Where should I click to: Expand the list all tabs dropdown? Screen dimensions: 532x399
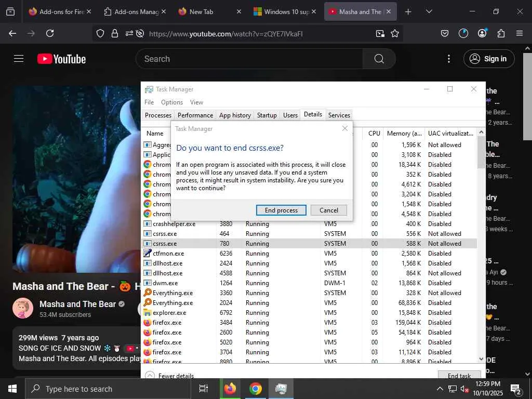(429, 11)
